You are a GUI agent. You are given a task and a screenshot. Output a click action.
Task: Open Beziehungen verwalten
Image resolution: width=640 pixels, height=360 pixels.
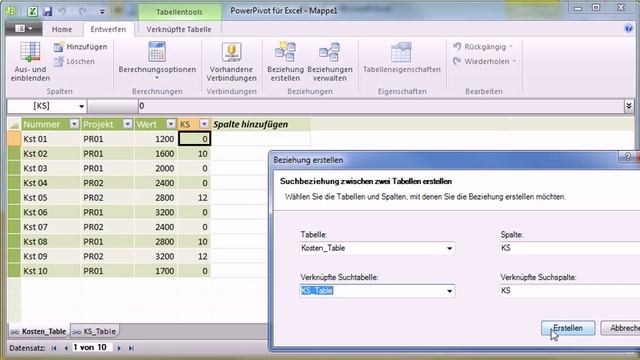pyautogui.click(x=330, y=62)
